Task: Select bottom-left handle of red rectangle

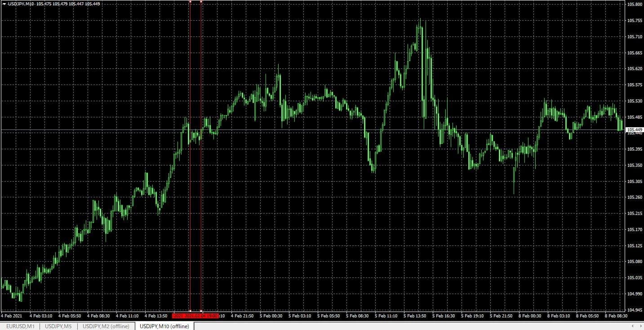Action: [x=190, y=311]
